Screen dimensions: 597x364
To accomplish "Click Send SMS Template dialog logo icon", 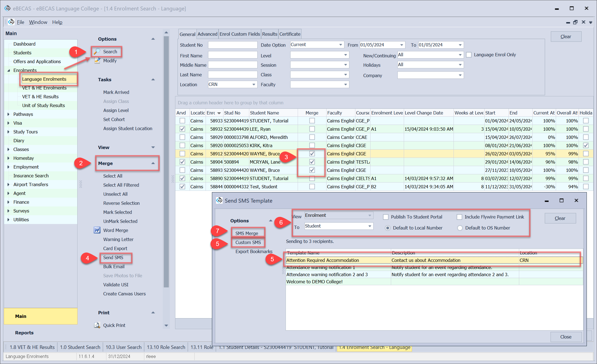I will click(x=219, y=200).
